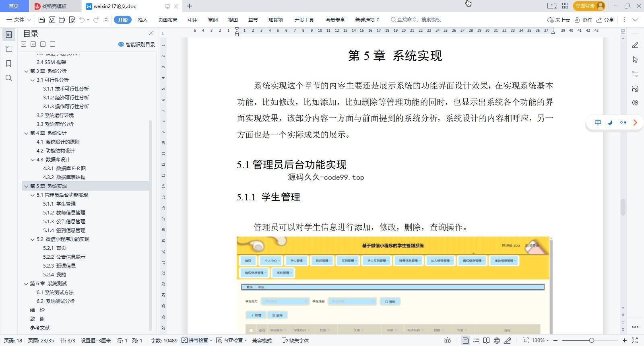The image size is (644, 346).
Task: Select 5.1.2 教师信息管理 in outline
Action: pyautogui.click(x=64, y=213)
